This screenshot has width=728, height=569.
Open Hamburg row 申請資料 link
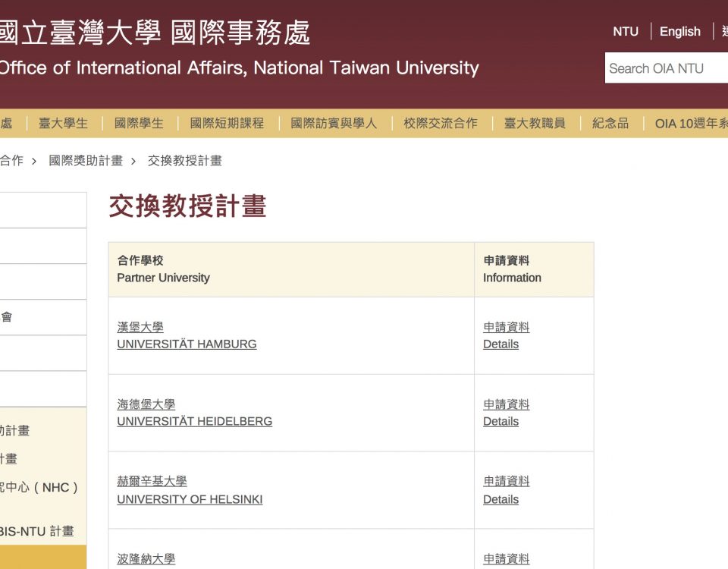pyautogui.click(x=506, y=327)
